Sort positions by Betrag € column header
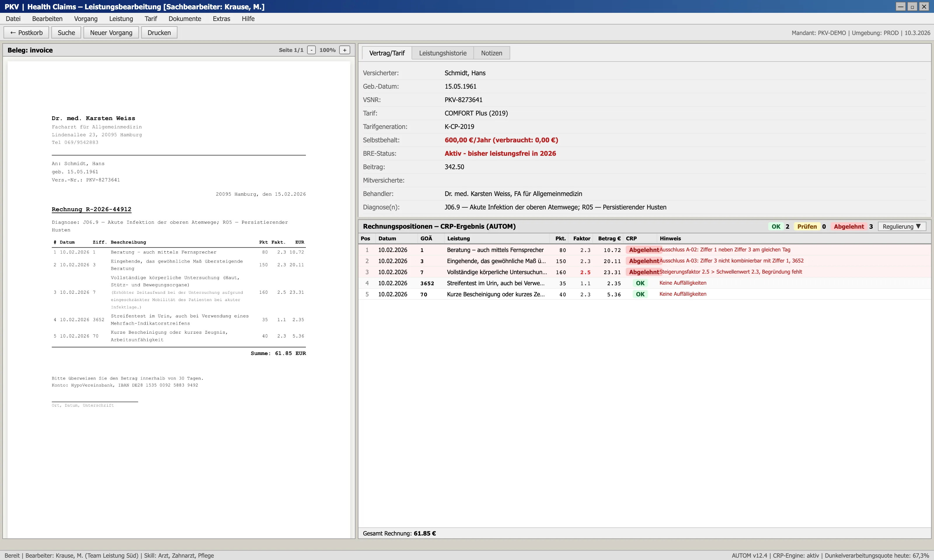Viewport: 934px width, 560px height. click(x=609, y=239)
